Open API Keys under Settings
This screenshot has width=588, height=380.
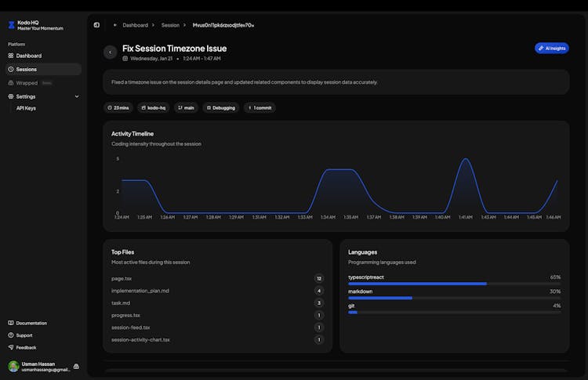(x=26, y=108)
